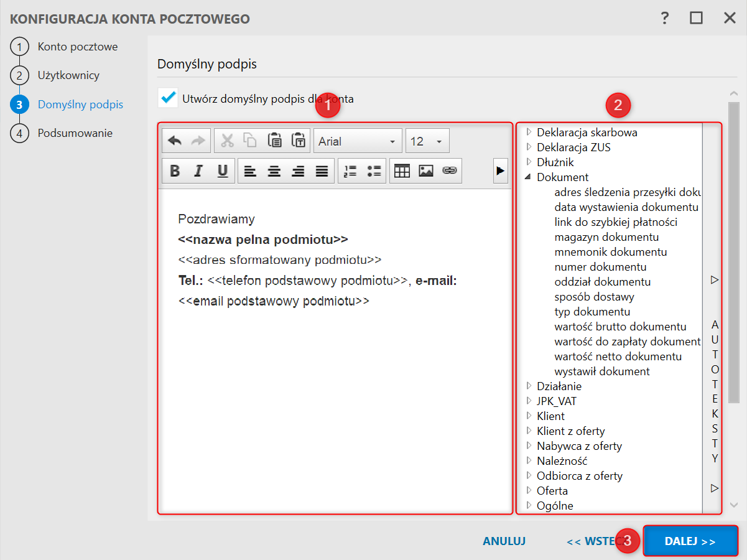747x560 pixels.
Task: Open the Arial font dropdown
Action: (358, 141)
